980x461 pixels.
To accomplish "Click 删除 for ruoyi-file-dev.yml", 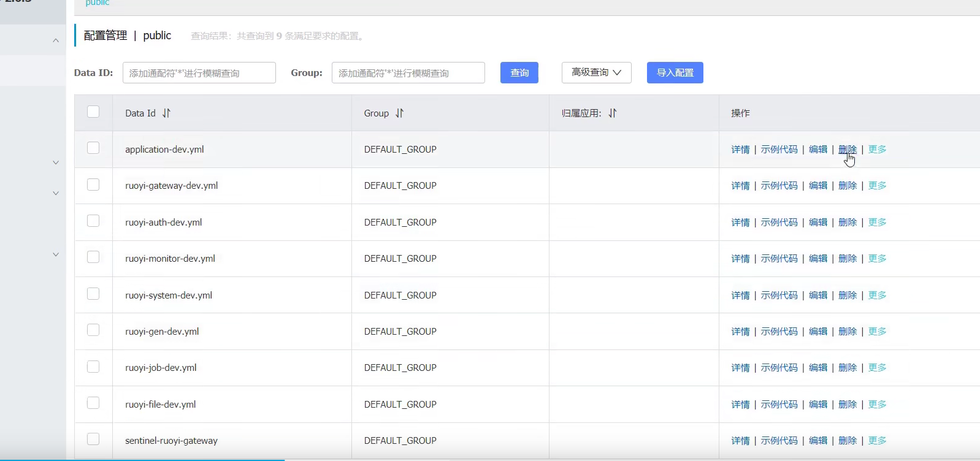I will [848, 405].
